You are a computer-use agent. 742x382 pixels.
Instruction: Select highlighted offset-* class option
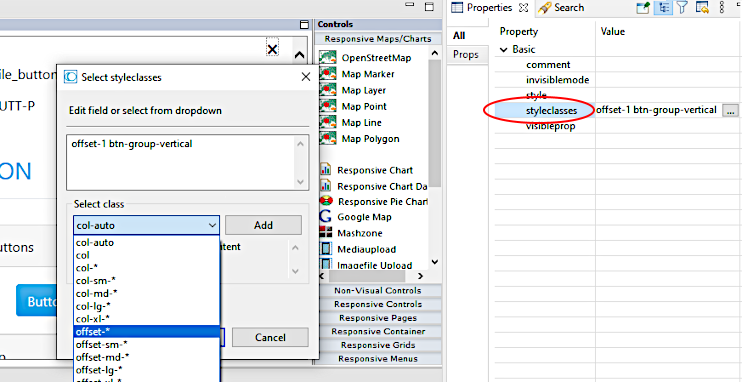[x=147, y=331]
